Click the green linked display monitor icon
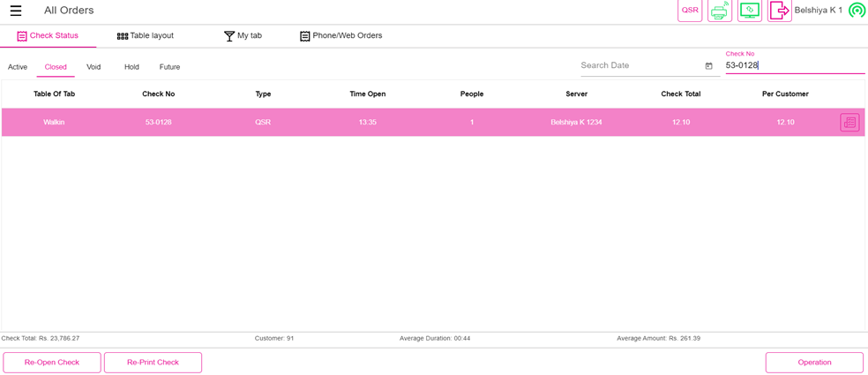The width and height of the screenshot is (868, 375). [x=750, y=11]
